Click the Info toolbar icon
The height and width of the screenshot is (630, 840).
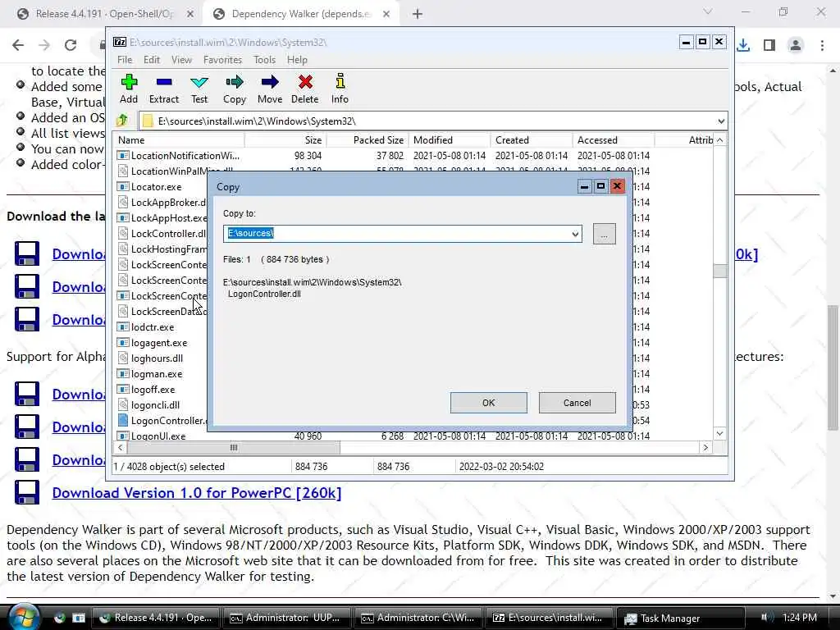pos(340,82)
